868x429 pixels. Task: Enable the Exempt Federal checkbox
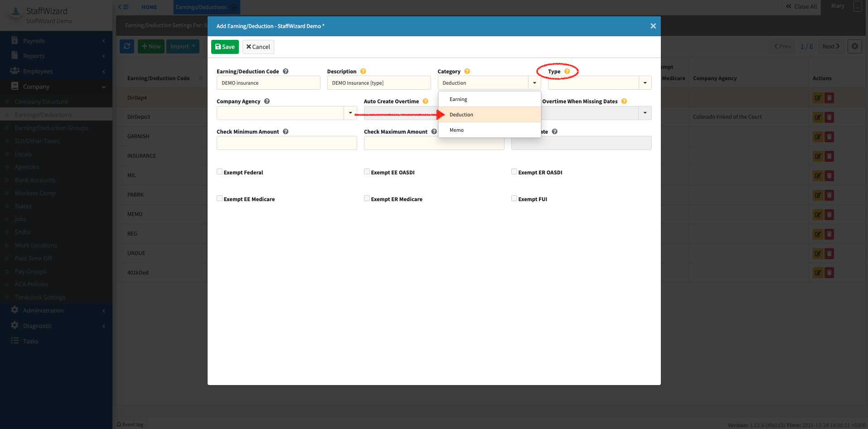click(x=220, y=172)
